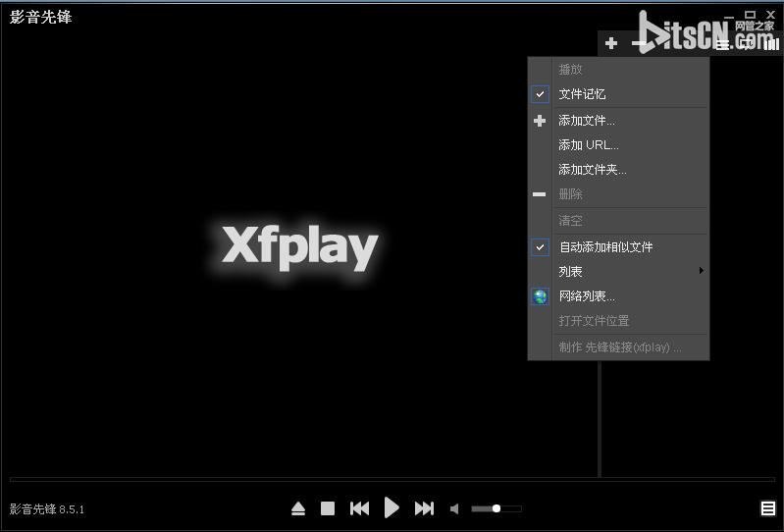
Task: Click the globe icon for 网络列表
Action: pos(540,296)
